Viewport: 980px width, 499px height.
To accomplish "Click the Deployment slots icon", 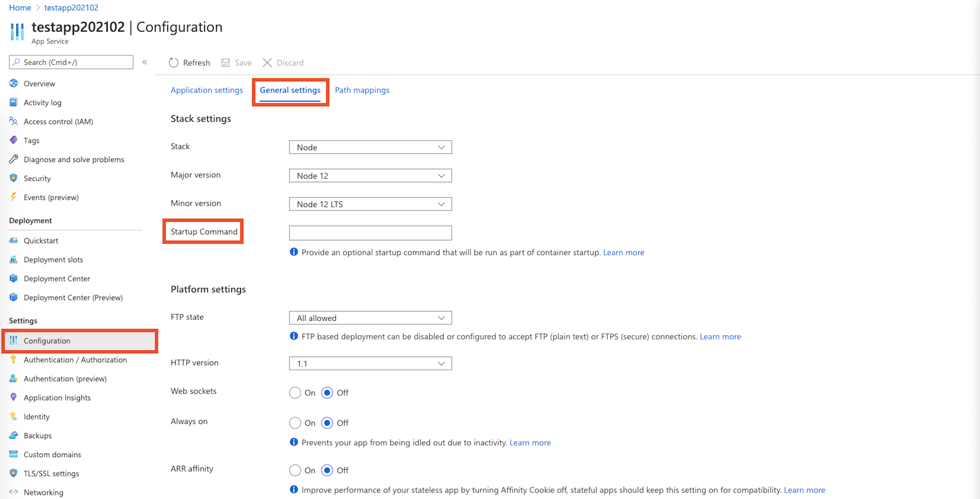I will (x=14, y=260).
